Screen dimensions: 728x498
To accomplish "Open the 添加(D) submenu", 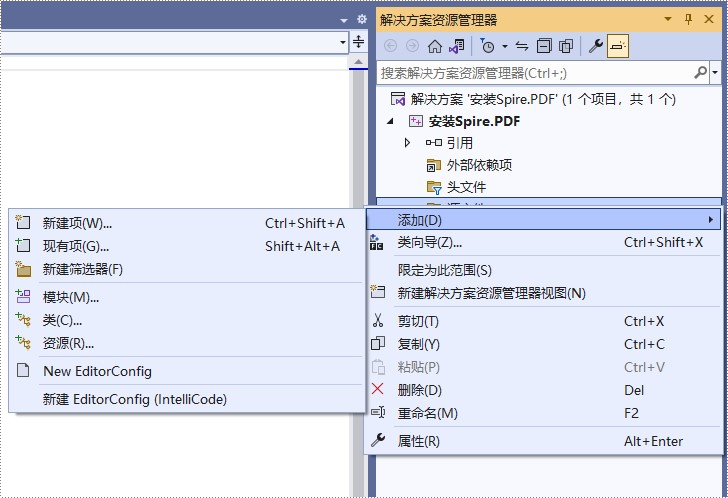I will tap(543, 220).
